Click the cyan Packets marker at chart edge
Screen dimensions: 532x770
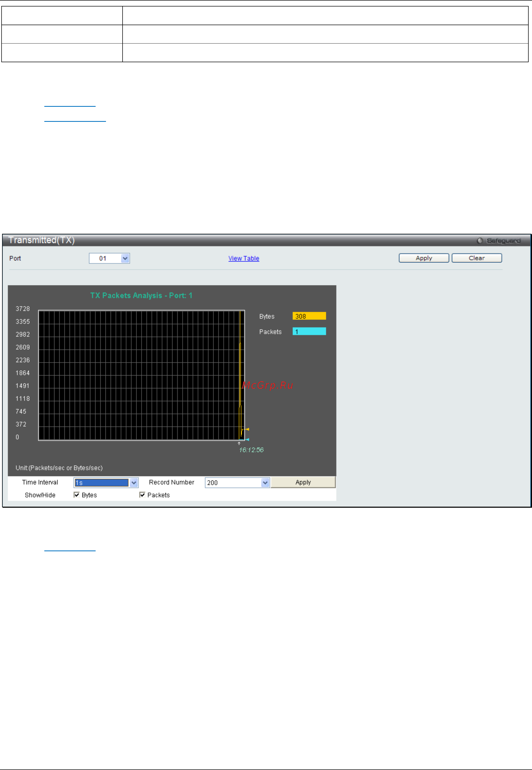pos(247,440)
